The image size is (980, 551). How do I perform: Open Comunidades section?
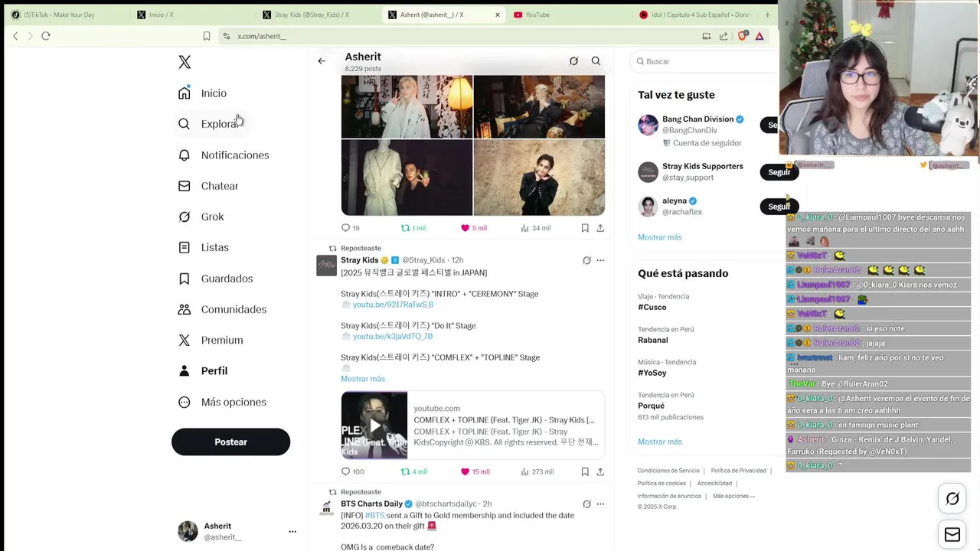pos(222,309)
